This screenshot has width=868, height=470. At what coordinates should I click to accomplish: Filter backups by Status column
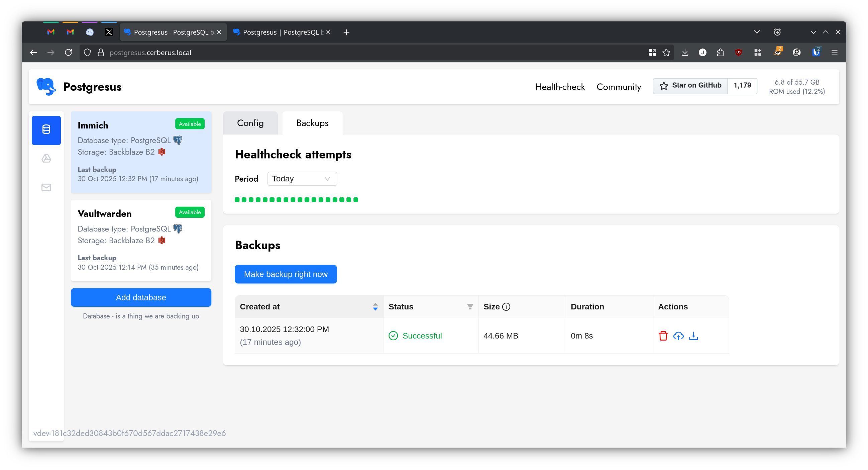click(x=470, y=307)
